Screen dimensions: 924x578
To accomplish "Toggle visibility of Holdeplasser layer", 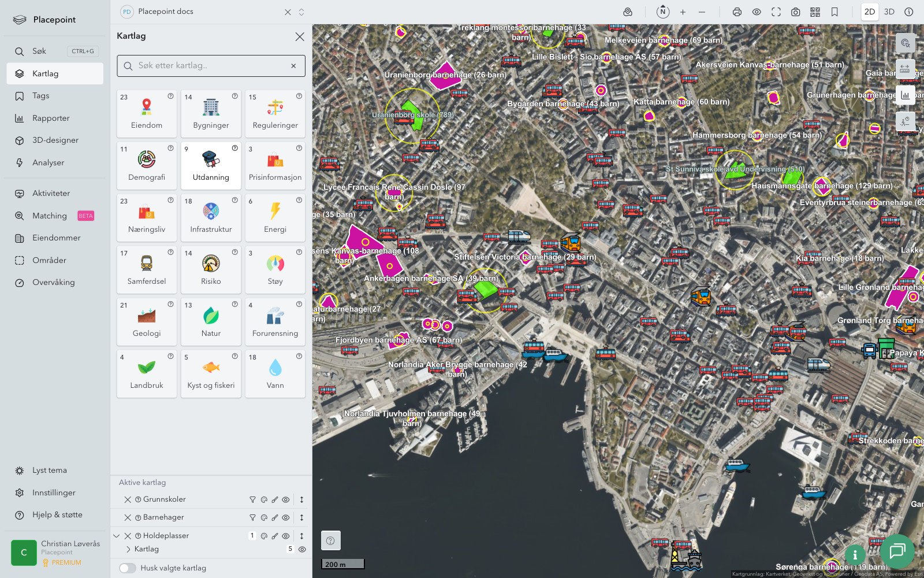I will 286,536.
